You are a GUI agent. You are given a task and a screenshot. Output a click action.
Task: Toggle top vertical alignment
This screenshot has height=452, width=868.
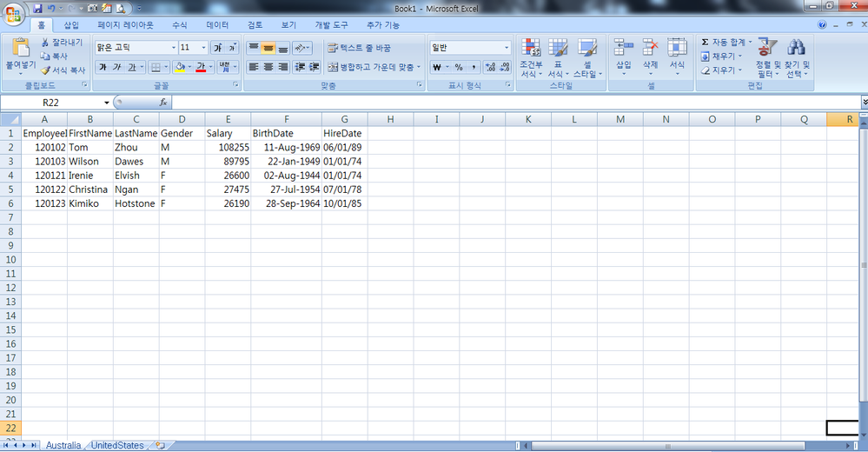point(254,48)
